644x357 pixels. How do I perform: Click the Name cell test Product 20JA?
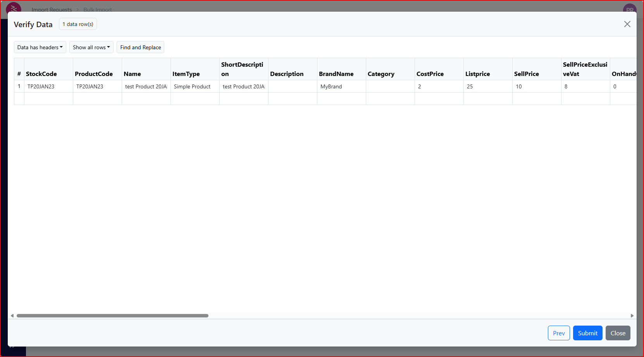(x=146, y=86)
